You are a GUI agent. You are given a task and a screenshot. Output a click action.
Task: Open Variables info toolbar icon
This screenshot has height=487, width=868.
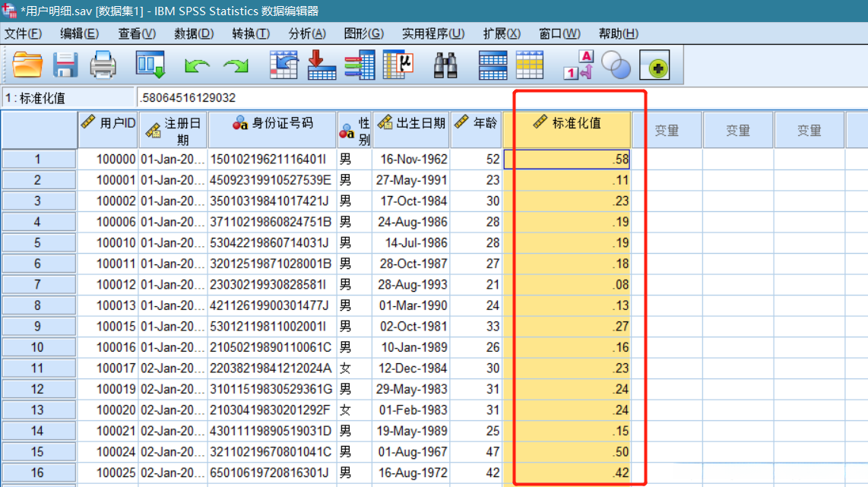pos(360,65)
